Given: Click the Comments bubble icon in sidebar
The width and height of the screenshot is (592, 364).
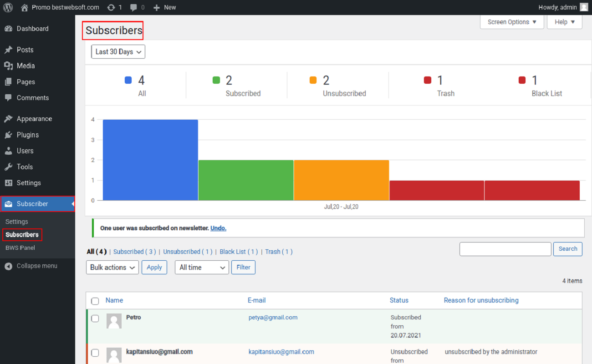Looking at the screenshot, I should point(8,98).
